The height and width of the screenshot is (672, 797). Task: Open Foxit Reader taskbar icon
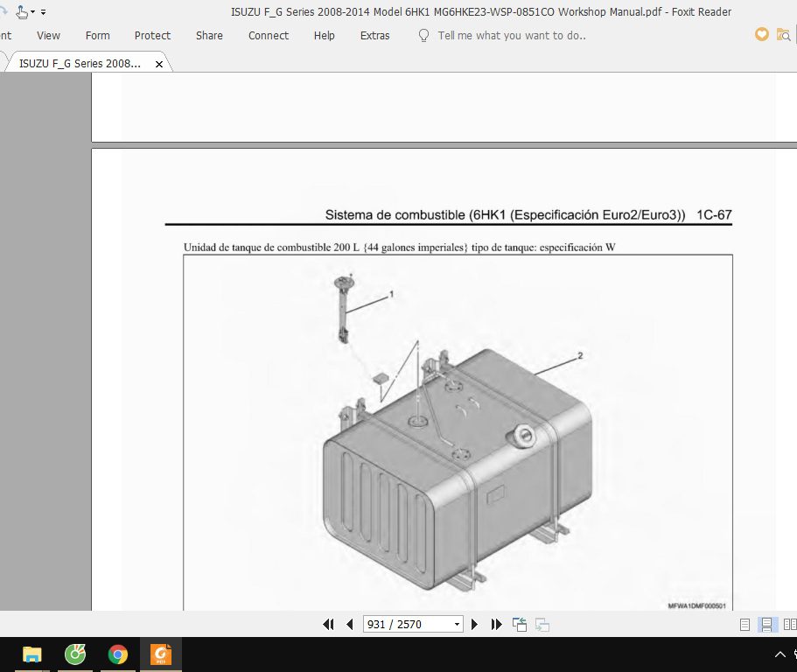[161, 654]
